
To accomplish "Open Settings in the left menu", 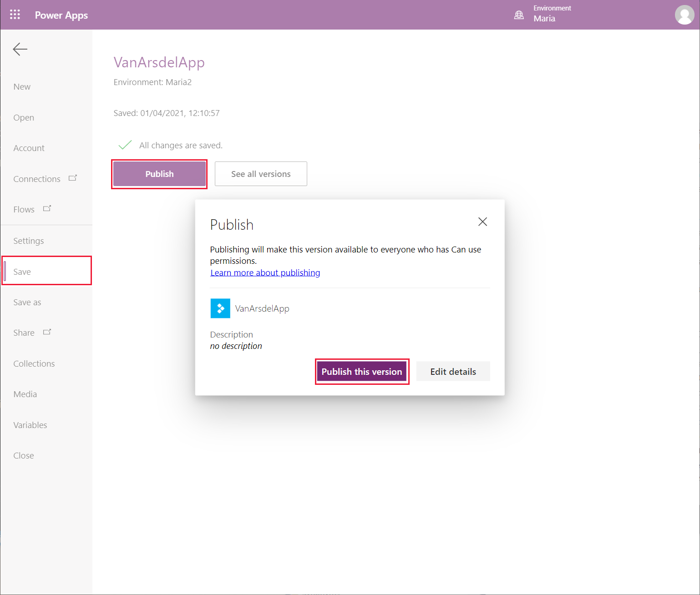I will point(29,241).
